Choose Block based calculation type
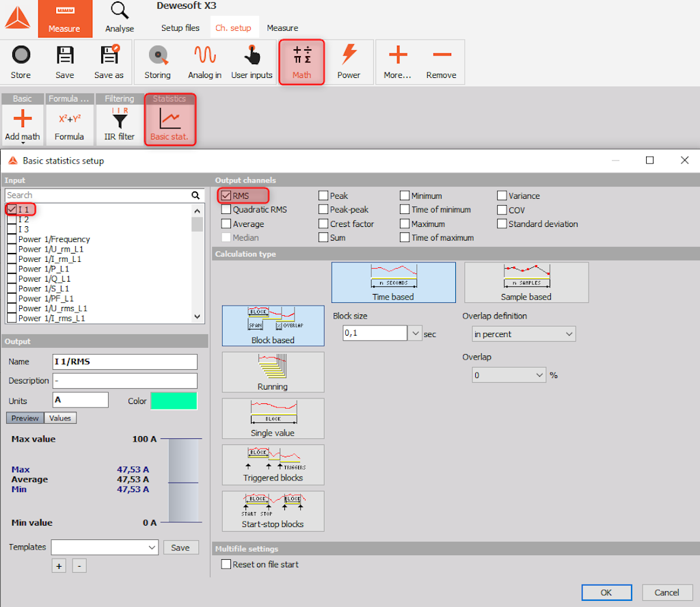The image size is (700, 607). click(x=273, y=326)
